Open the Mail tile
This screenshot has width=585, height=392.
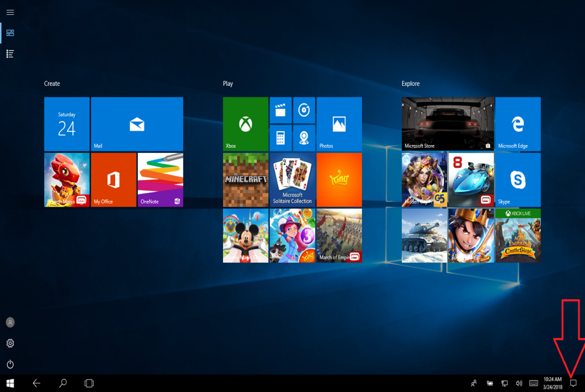point(137,124)
